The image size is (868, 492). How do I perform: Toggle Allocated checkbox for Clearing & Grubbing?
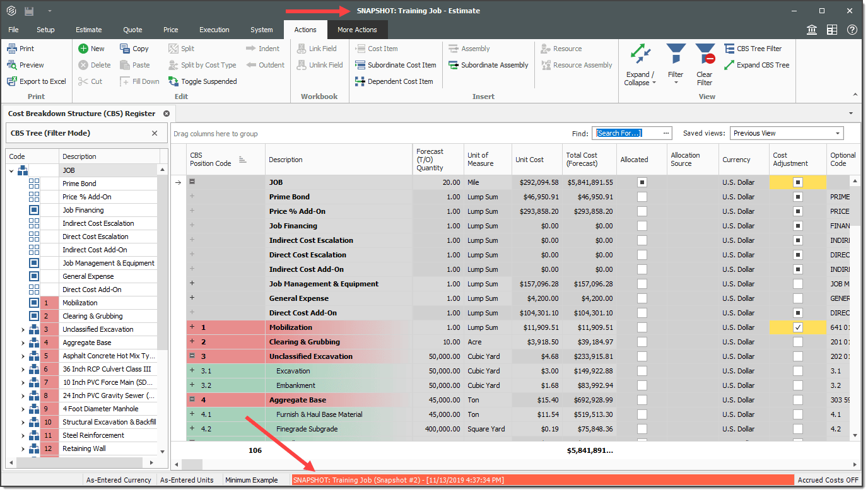tap(642, 342)
